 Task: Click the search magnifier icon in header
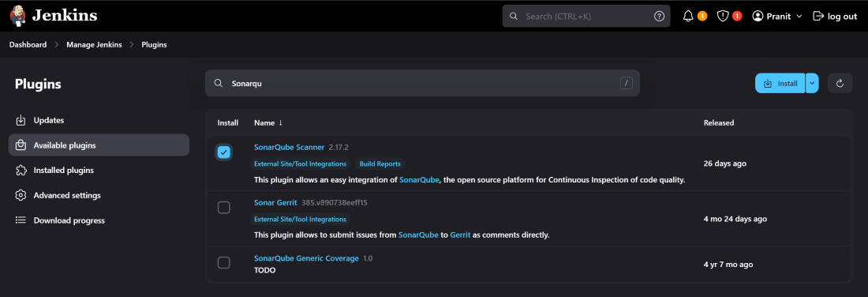click(513, 16)
